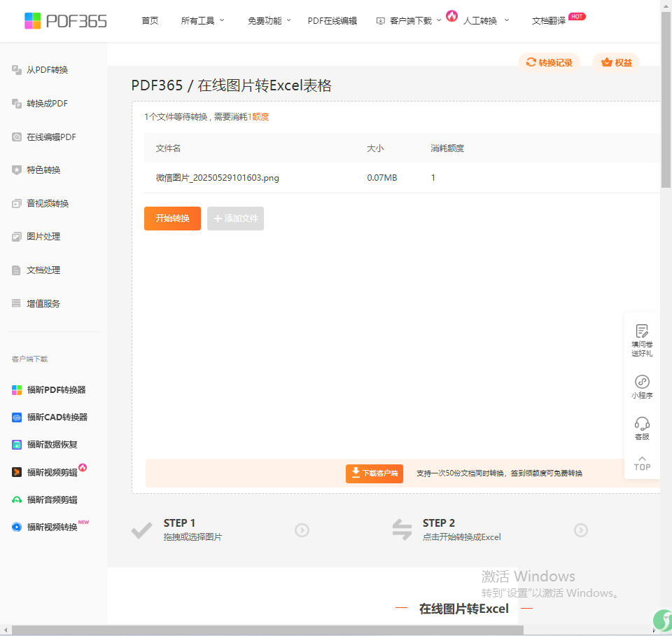Click the 在线编辑PDF sidebar icon
672x636 pixels.
click(17, 137)
